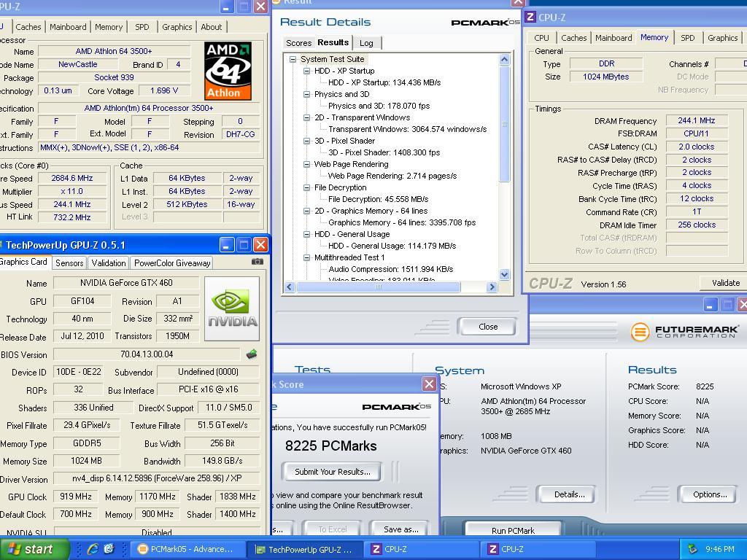Click Save as button in score dialog
This screenshot has height=560, width=747.
400,529
